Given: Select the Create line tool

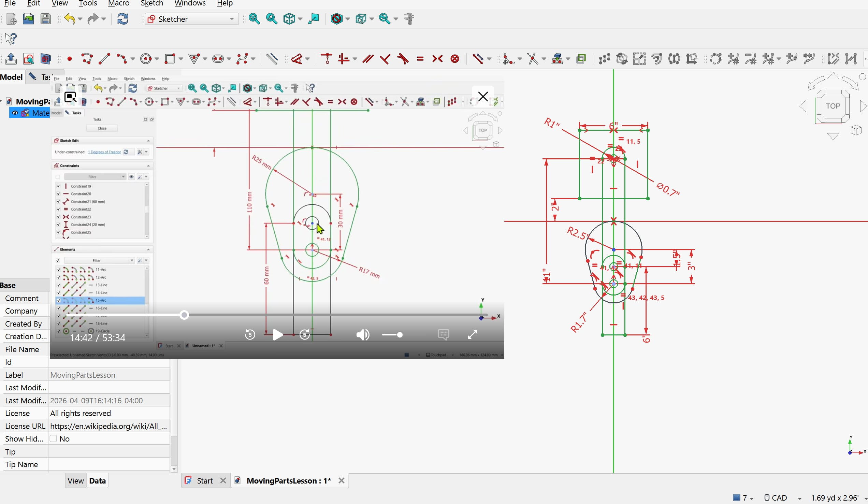Looking at the screenshot, I should pos(104,59).
